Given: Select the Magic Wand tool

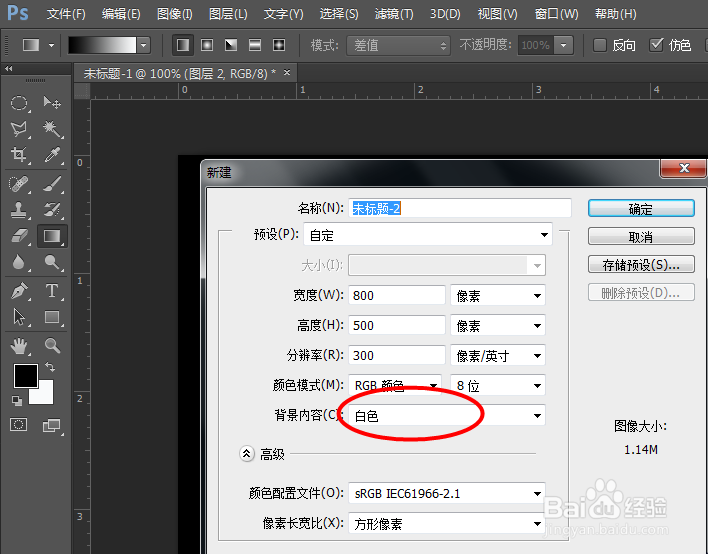Looking at the screenshot, I should point(52,129).
